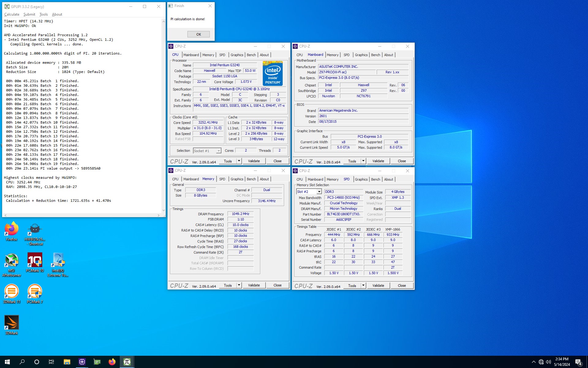Open Bench tab in the CPU window

click(251, 55)
